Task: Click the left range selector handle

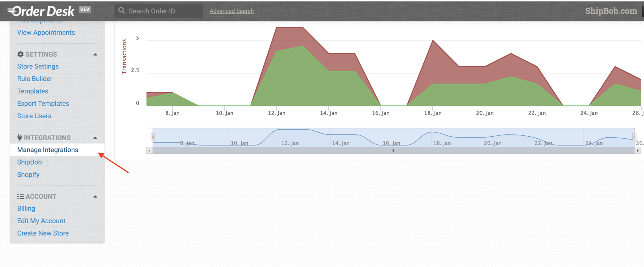Action: click(153, 137)
